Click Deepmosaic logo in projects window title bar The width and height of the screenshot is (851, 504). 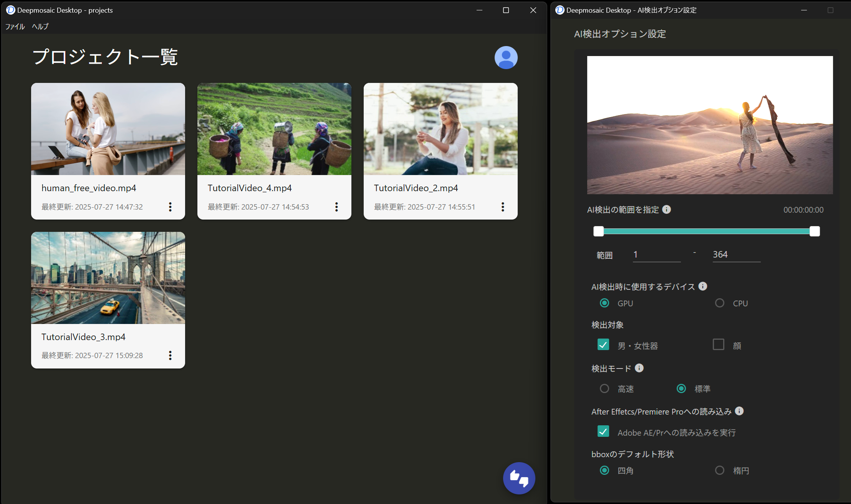coord(10,10)
